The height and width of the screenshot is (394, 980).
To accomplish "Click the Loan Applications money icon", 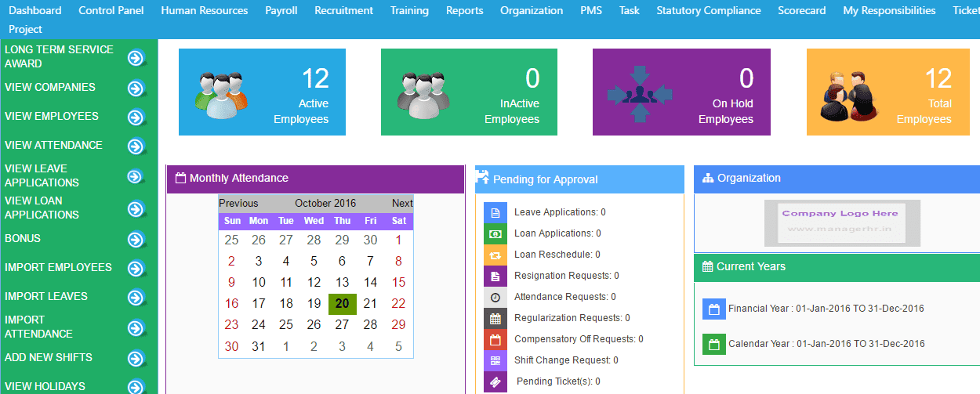I will click(495, 233).
